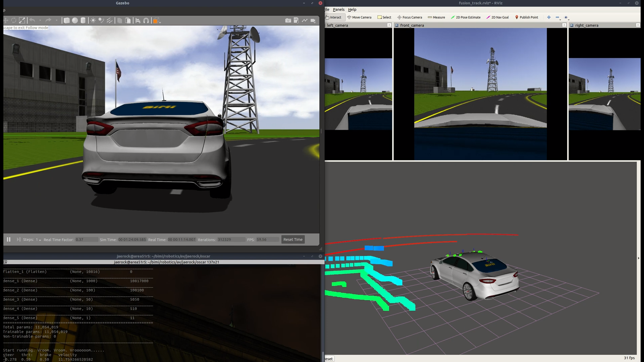Select the RViz Measure tool

pos(436,17)
